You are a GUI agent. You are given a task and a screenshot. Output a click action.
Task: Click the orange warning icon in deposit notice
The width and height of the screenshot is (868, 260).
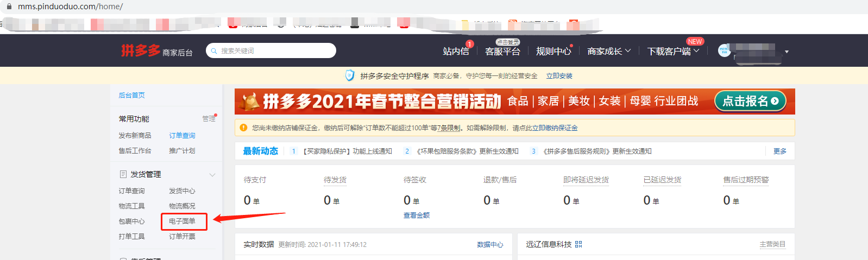[243, 128]
